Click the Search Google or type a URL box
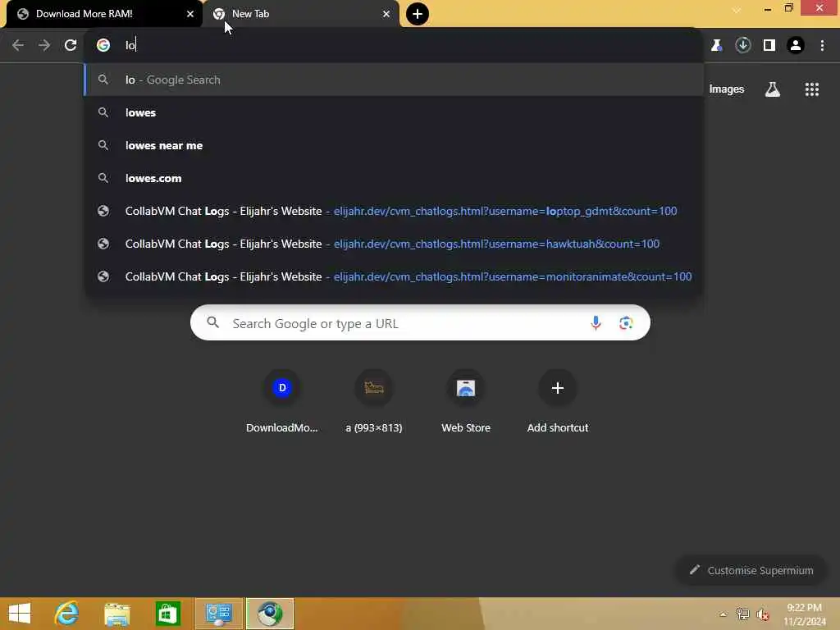This screenshot has height=630, width=840. 420,323
